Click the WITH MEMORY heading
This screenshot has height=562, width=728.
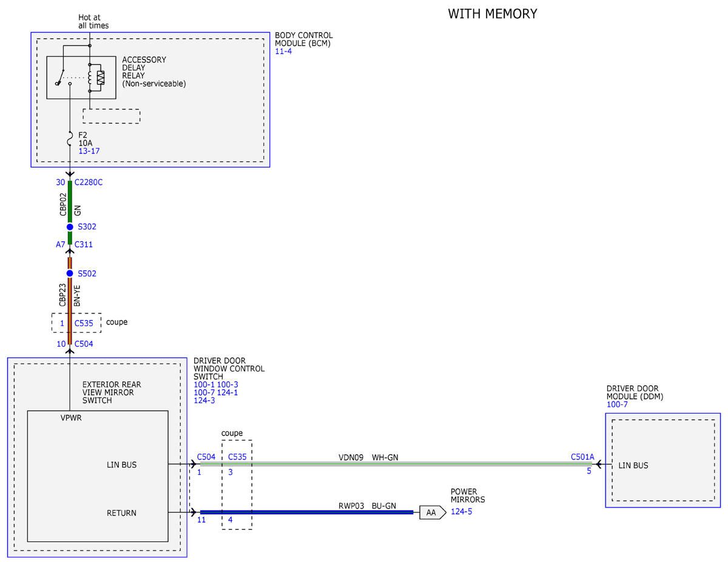[x=493, y=13]
